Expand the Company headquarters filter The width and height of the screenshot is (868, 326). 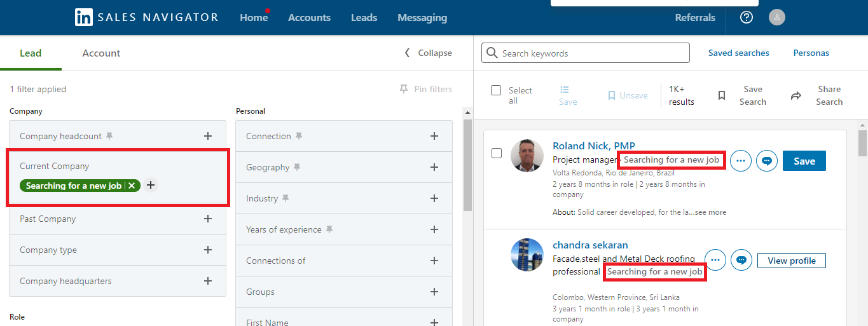coord(207,281)
